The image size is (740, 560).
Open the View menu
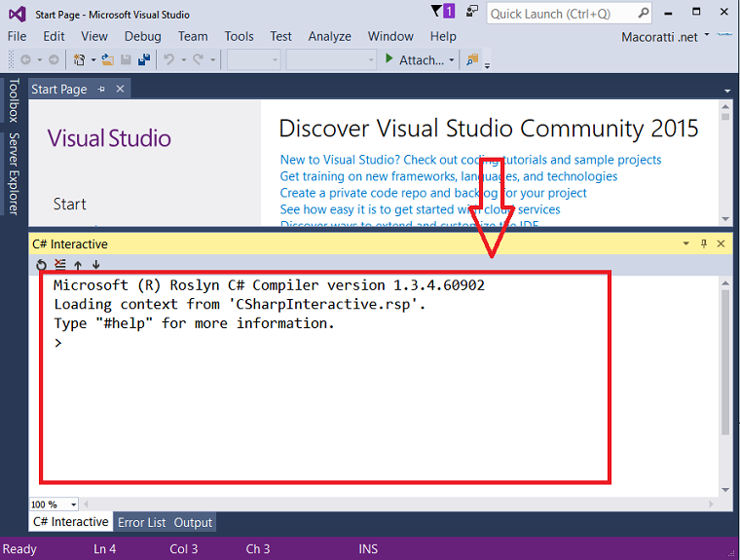point(93,36)
